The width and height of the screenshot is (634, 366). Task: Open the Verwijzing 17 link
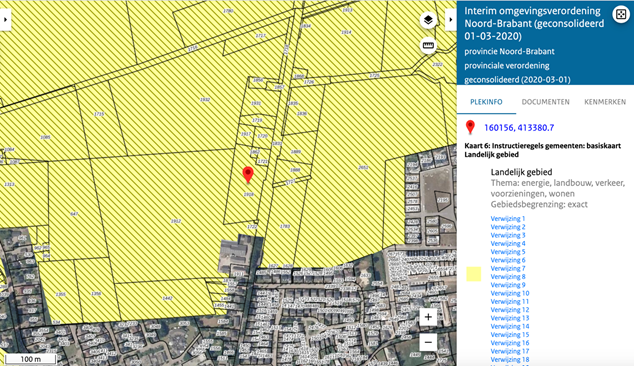(x=510, y=351)
